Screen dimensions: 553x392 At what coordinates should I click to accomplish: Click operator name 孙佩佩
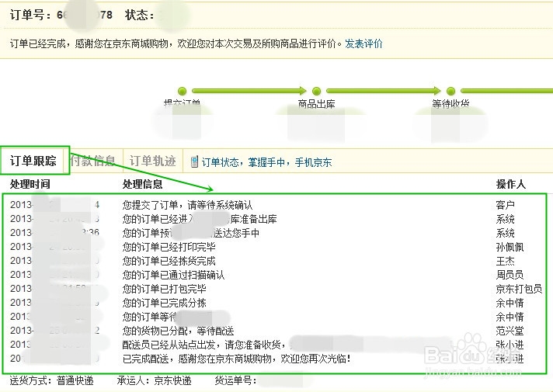(x=510, y=247)
